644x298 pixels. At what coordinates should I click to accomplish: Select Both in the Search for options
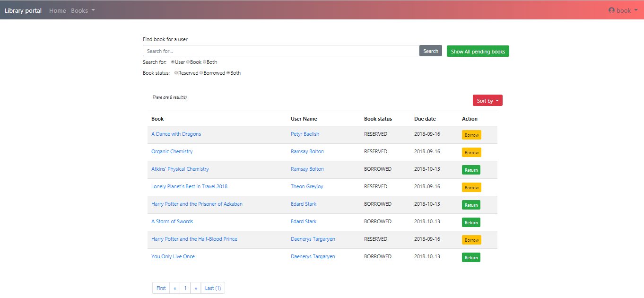[x=204, y=62]
